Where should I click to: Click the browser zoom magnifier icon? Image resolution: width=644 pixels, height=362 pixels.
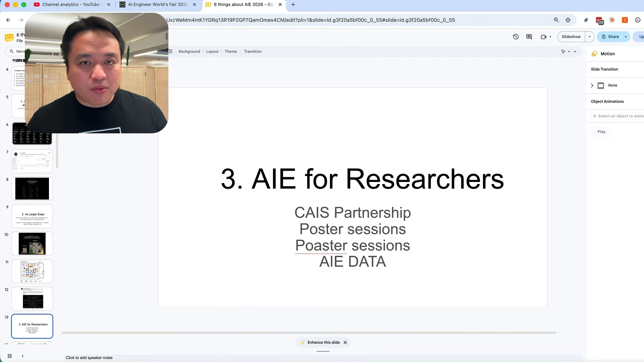(x=556, y=20)
